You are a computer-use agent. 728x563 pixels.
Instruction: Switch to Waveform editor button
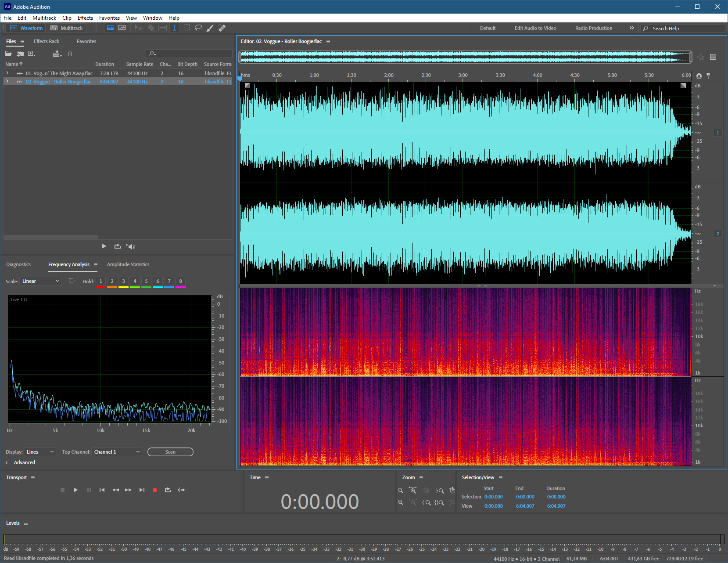[26, 28]
